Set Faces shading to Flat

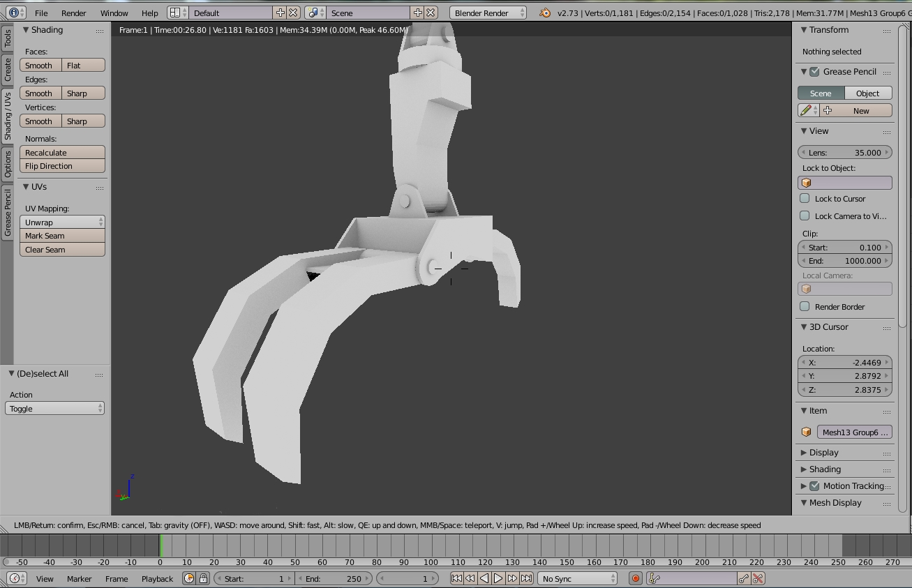(84, 65)
